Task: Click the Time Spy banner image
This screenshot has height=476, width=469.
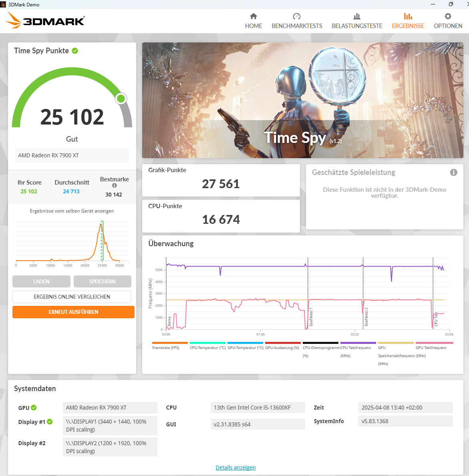Action: click(x=302, y=100)
